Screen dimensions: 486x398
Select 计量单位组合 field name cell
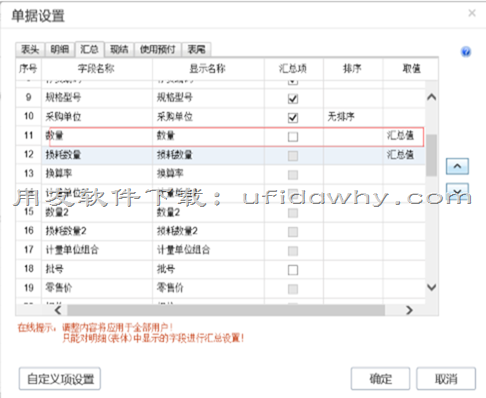coord(97,250)
